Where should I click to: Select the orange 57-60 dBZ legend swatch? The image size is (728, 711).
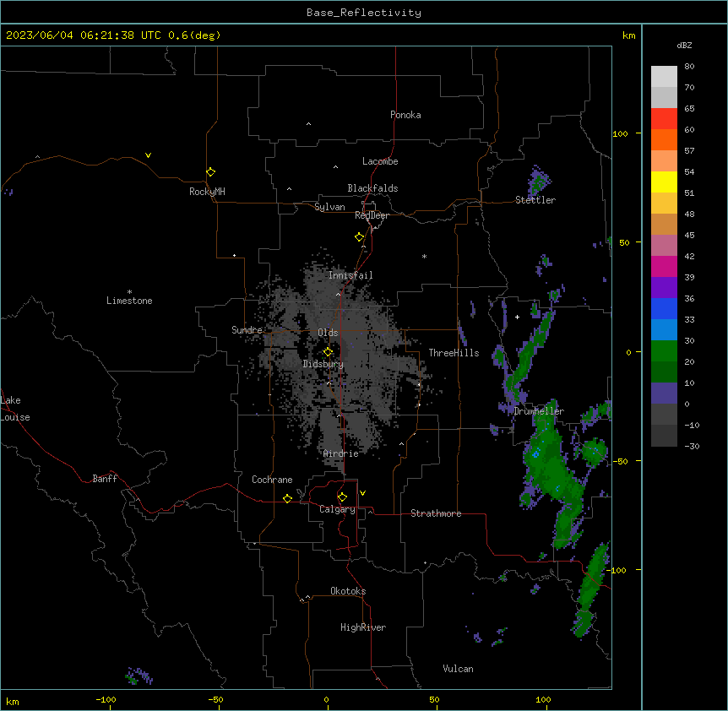pos(664,140)
